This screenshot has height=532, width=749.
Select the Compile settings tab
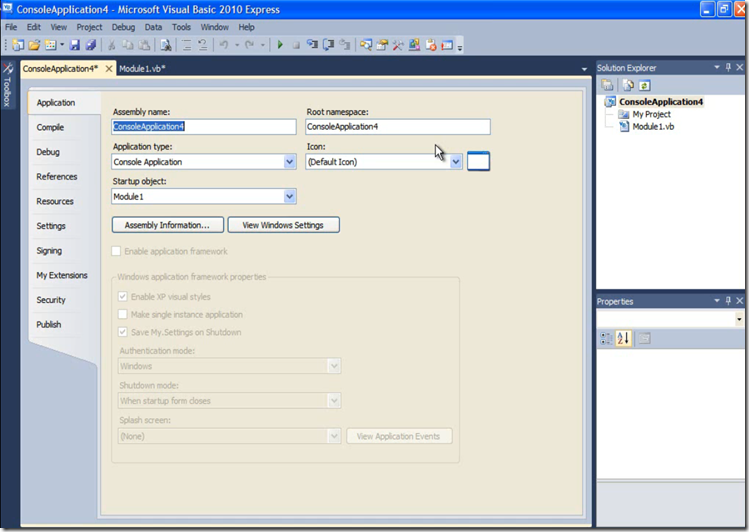click(x=50, y=128)
